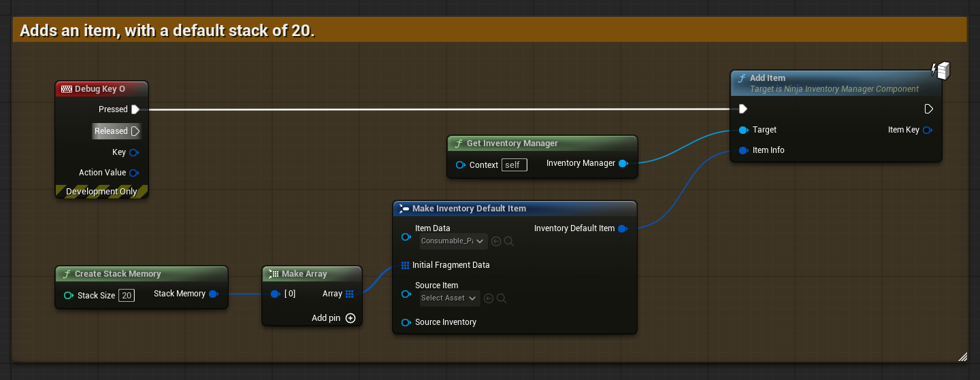Click the Pressed execution pin on Debug Key O
Image resolution: width=980 pixels, height=380 pixels.
pos(135,109)
